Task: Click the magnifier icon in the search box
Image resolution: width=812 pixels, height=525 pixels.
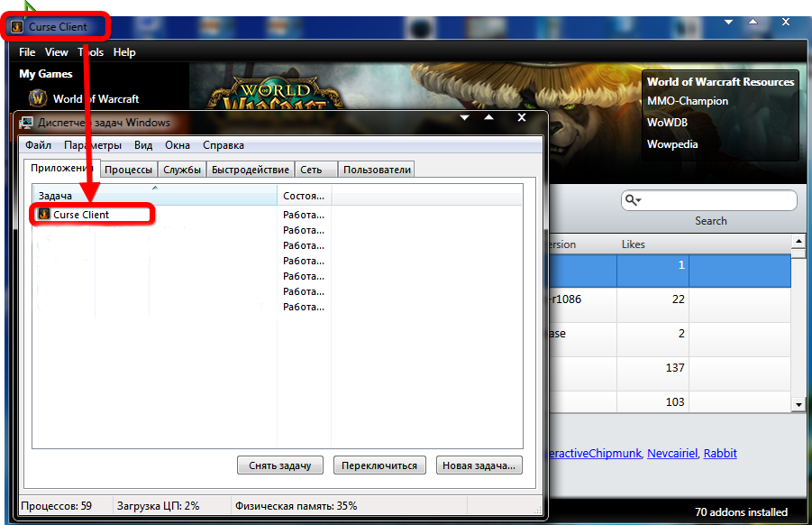Action: click(630, 200)
